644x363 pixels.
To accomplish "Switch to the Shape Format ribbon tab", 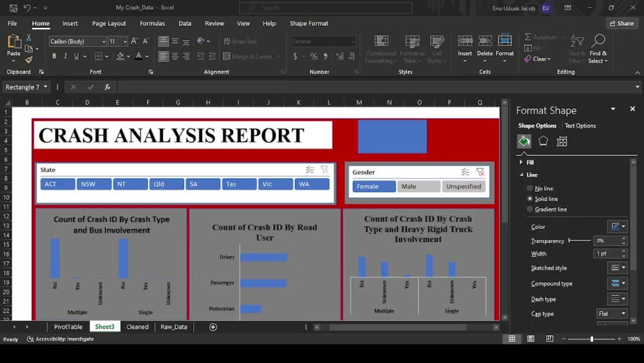I will [x=309, y=23].
